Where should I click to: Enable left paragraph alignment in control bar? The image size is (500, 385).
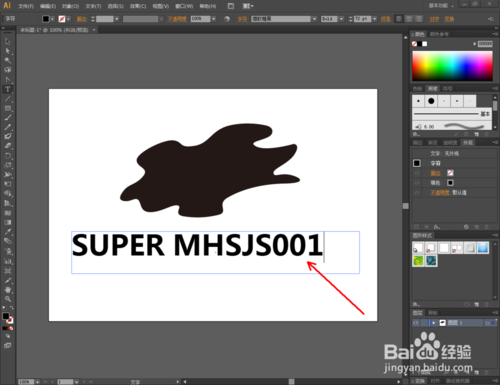(x=399, y=19)
